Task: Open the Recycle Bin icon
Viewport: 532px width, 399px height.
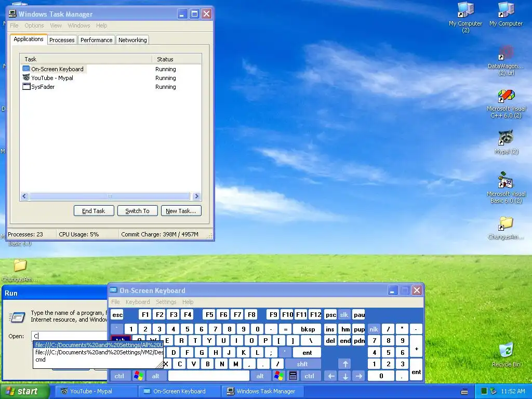Action: 506,351
